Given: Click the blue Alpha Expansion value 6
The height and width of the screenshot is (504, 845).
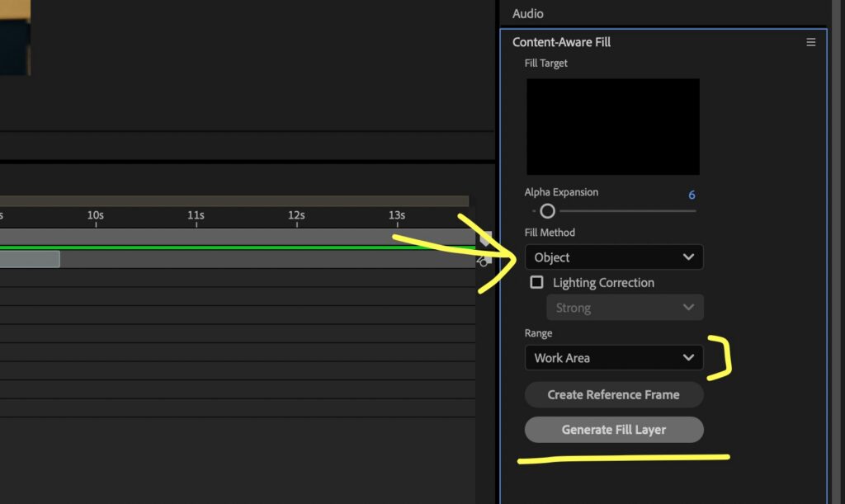Looking at the screenshot, I should (x=692, y=195).
